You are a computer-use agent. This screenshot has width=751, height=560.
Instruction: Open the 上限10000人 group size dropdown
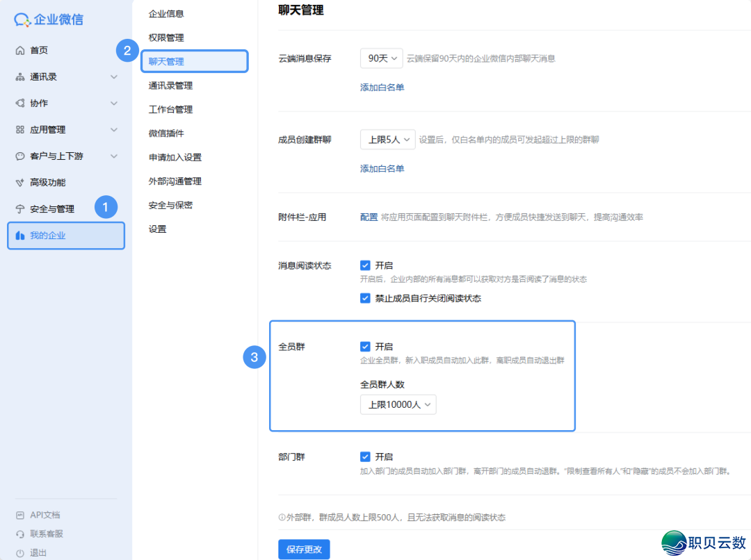(398, 404)
